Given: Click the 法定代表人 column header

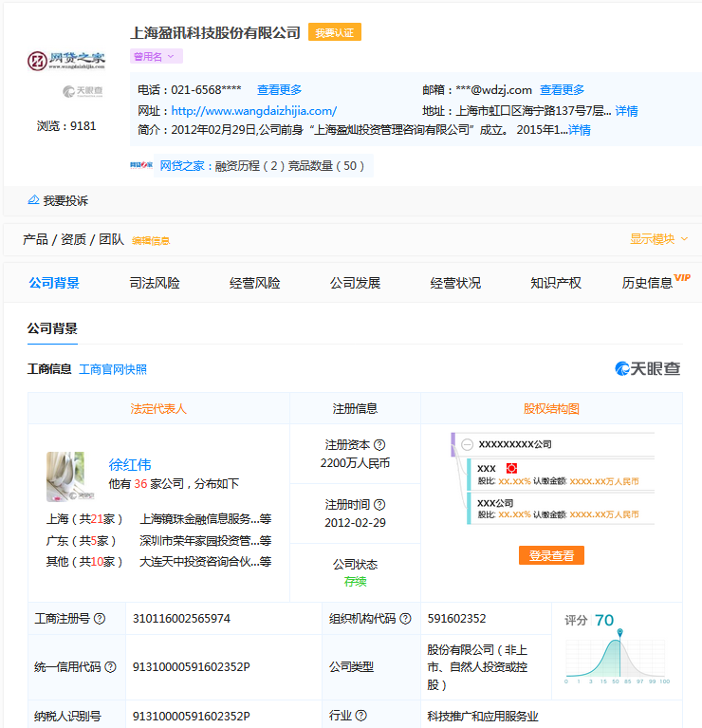Looking at the screenshot, I should 158,408.
